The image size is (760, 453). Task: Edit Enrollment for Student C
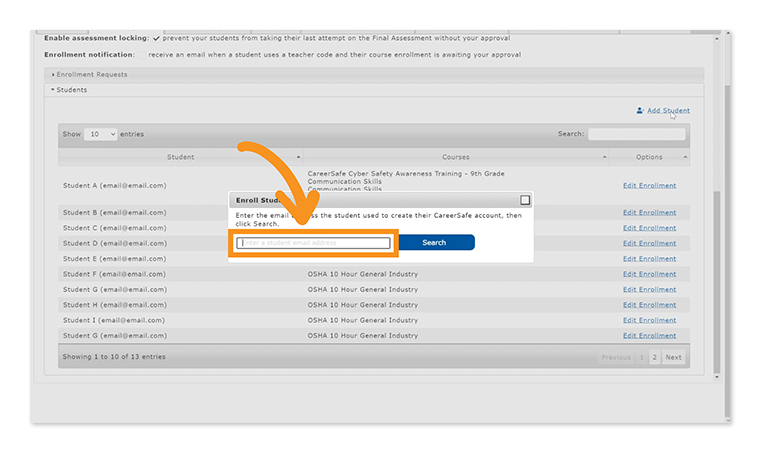click(649, 228)
